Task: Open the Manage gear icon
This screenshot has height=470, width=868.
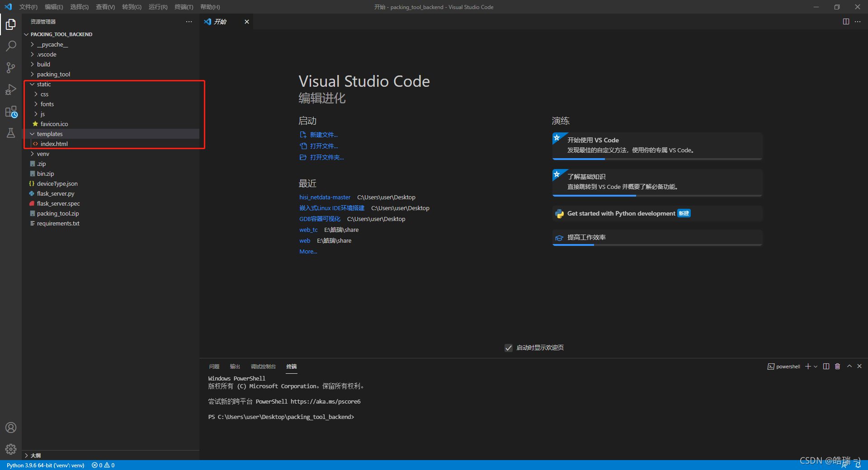Action: (11, 449)
